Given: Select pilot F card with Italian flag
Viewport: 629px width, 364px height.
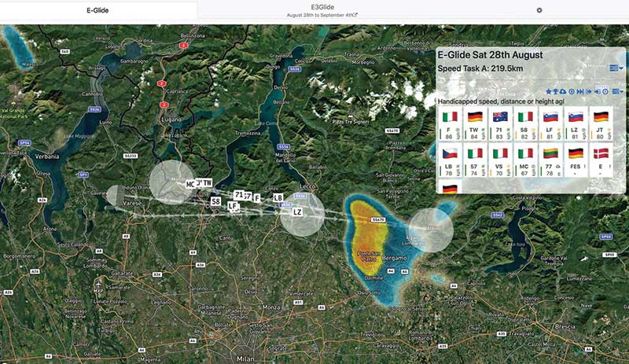Looking at the screenshot, I should 448,124.
